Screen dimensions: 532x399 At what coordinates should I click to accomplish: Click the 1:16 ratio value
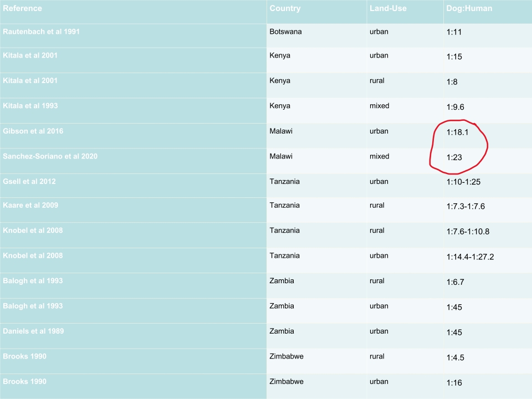click(454, 383)
